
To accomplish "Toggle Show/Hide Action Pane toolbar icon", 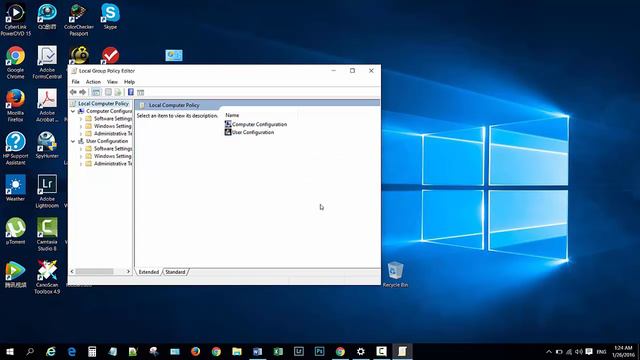I will (x=140, y=92).
